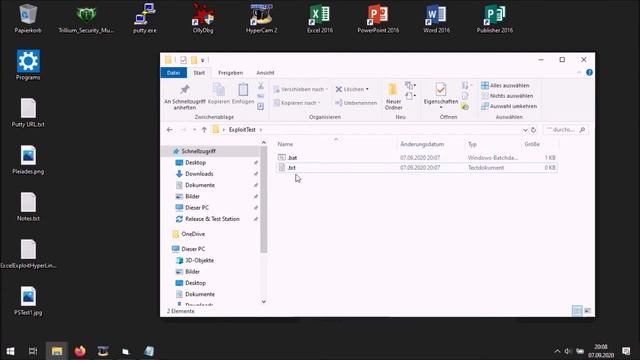Sort by the Name column header
The width and height of the screenshot is (640, 360).
click(336, 144)
